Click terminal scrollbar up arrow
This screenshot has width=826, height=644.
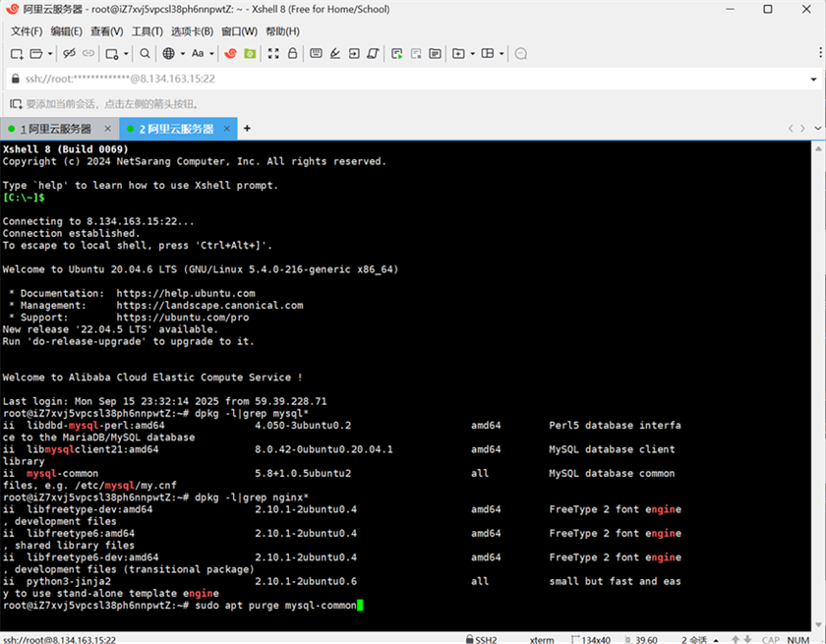point(819,149)
